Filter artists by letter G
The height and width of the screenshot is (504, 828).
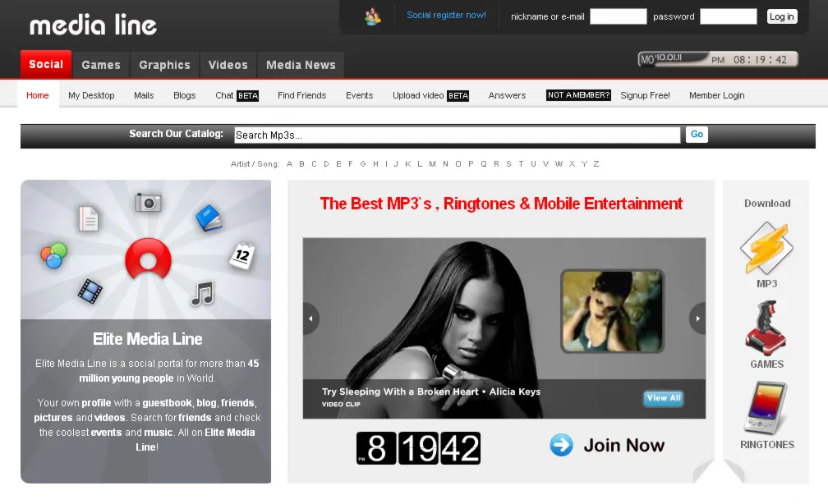click(x=363, y=163)
